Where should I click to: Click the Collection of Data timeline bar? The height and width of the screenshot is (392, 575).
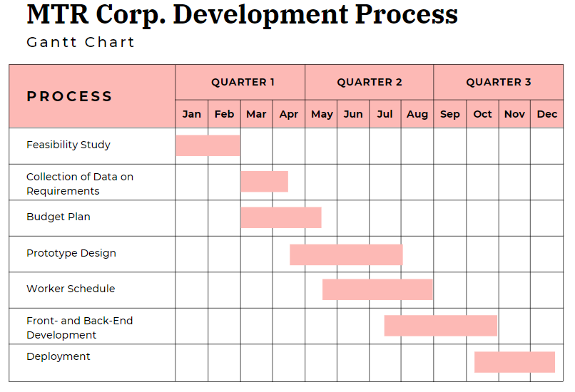(x=264, y=182)
